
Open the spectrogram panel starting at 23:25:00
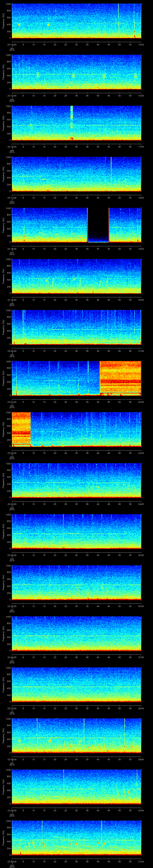click(76, 582)
